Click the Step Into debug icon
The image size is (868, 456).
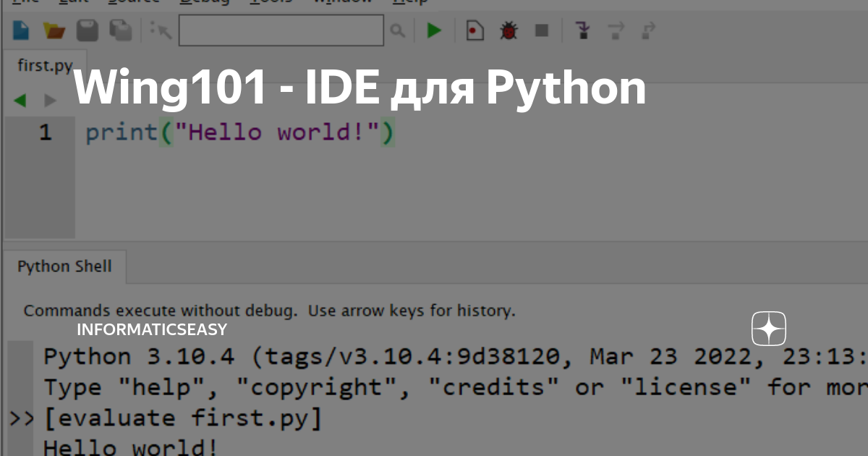(583, 30)
